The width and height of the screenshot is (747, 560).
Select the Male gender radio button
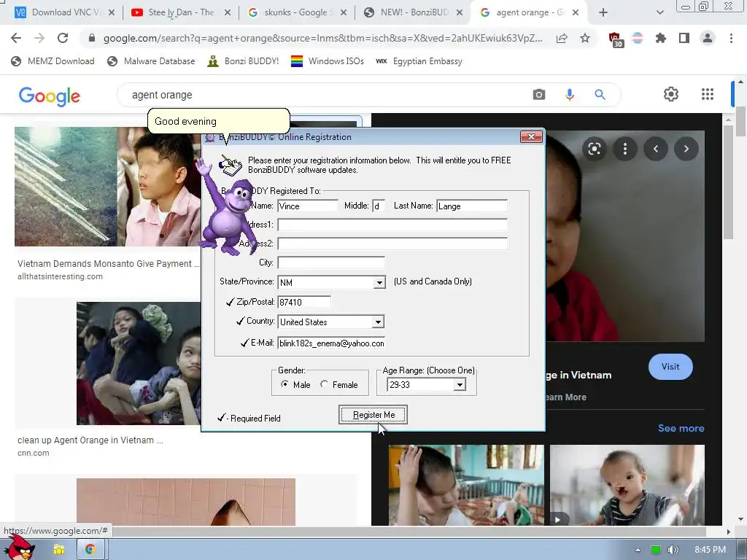click(x=285, y=384)
